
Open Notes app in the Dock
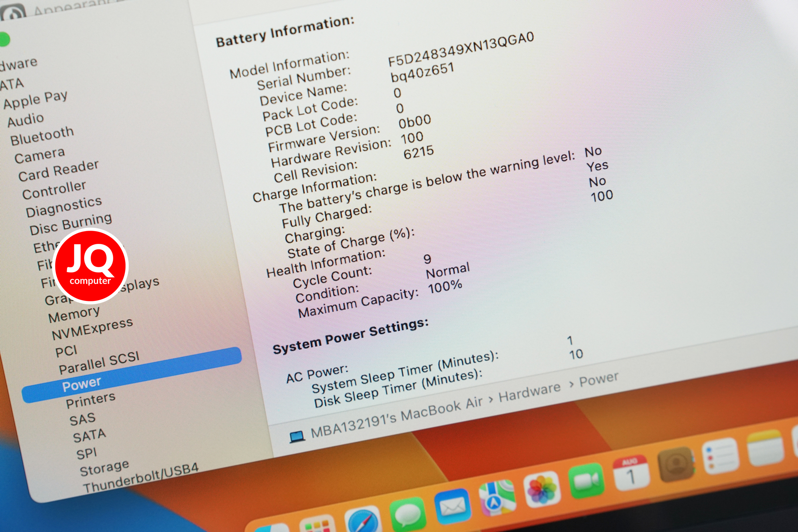tap(765, 447)
